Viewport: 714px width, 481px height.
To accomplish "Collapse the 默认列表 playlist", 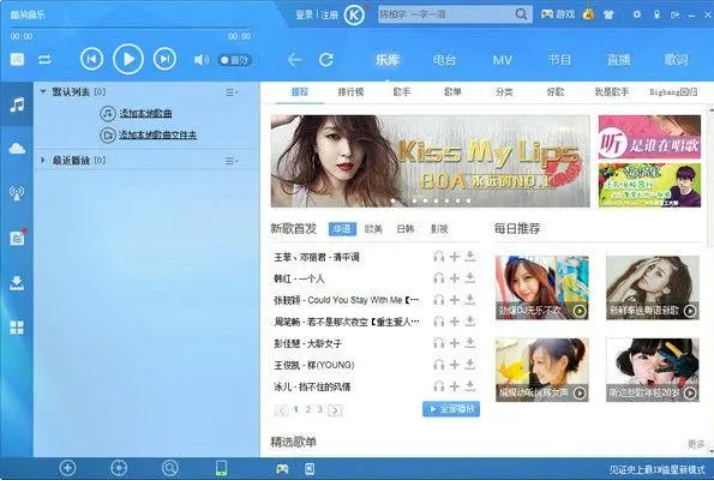I will [x=43, y=92].
